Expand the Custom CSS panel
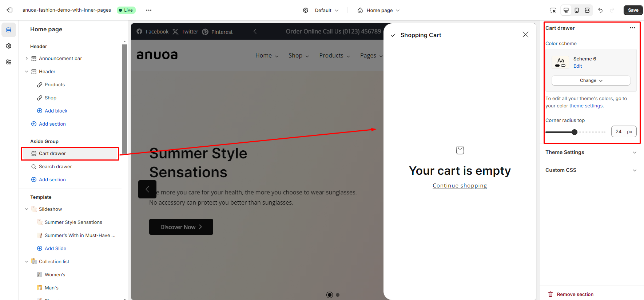Viewport: 644px width, 300px height. pos(591,170)
